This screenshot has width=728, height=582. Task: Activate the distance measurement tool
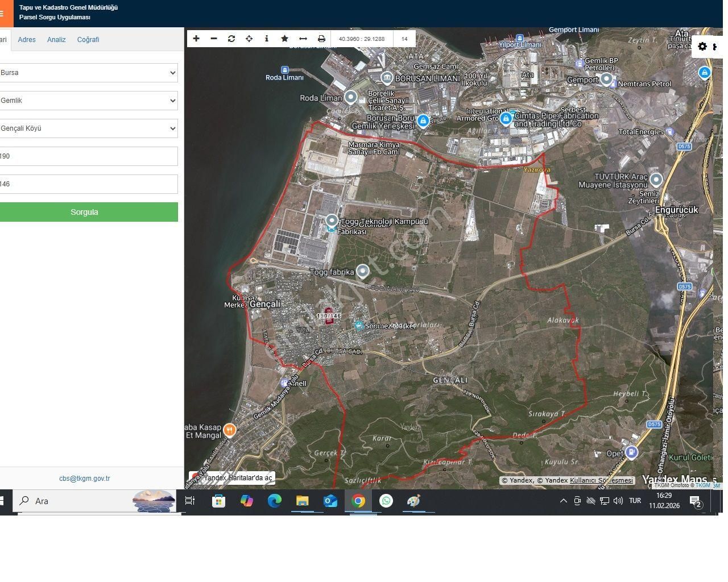click(x=303, y=38)
